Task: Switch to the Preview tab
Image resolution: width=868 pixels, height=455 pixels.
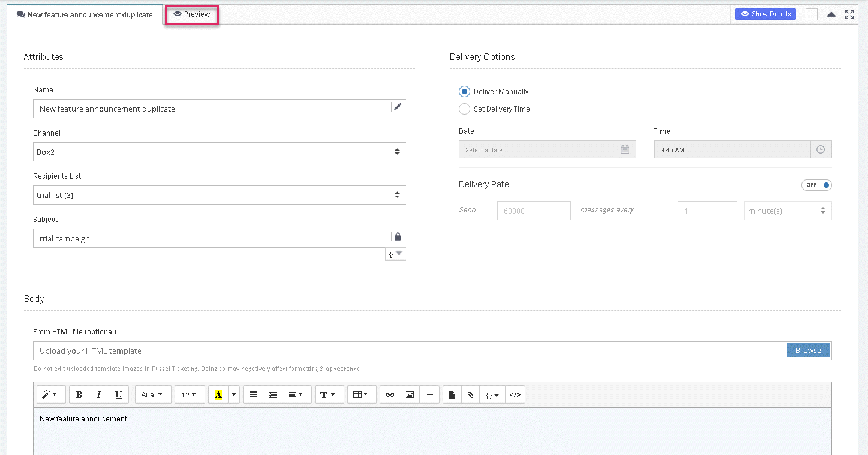Action: coord(192,14)
